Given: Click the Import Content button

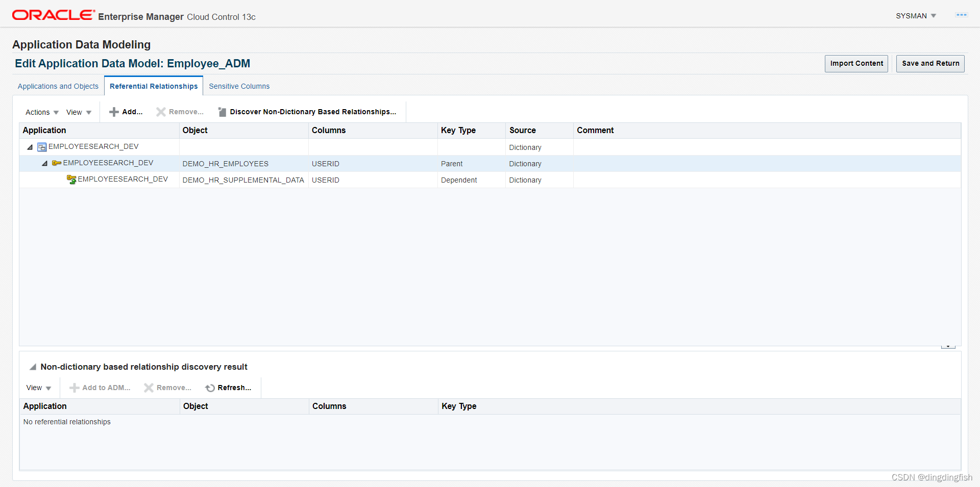Looking at the screenshot, I should click(856, 63).
